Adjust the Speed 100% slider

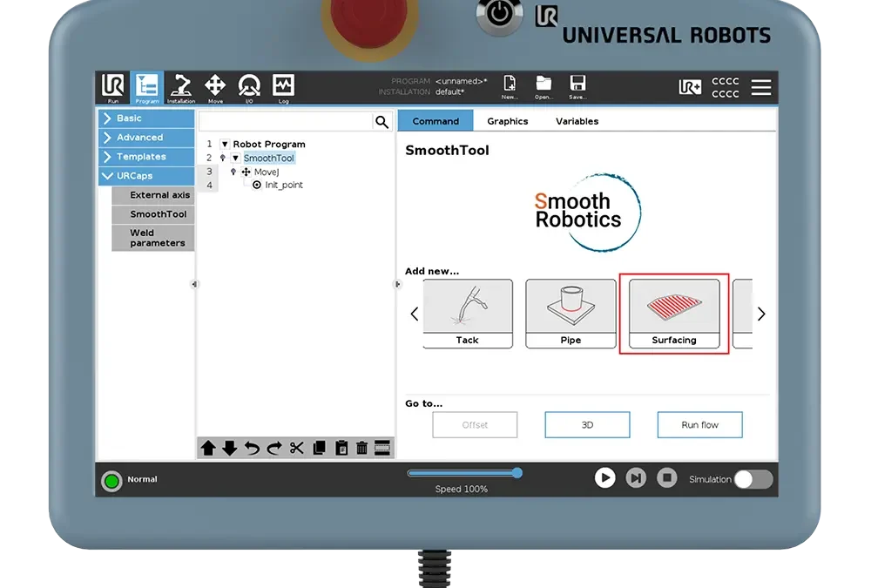click(464, 474)
